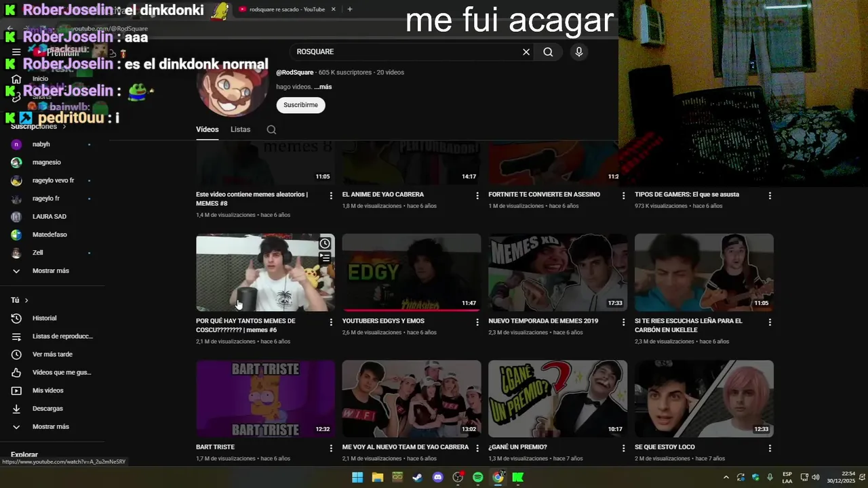This screenshot has width=868, height=488.
Task: Switch to the Vídeos tab
Action: (x=208, y=129)
